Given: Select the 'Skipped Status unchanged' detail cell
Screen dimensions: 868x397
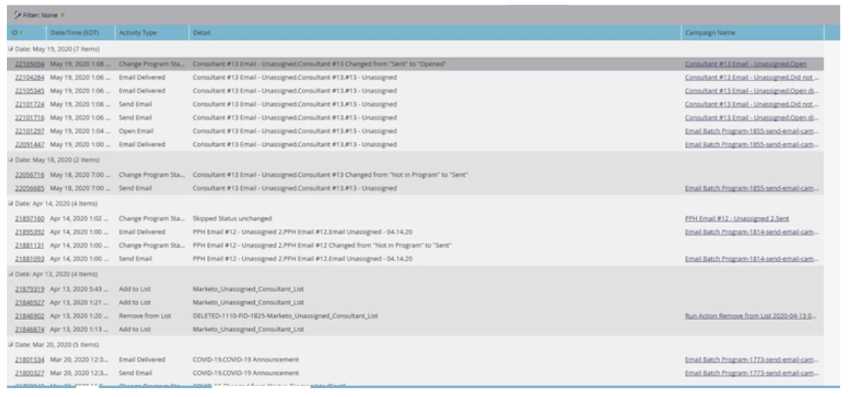Looking at the screenshot, I should point(232,219).
